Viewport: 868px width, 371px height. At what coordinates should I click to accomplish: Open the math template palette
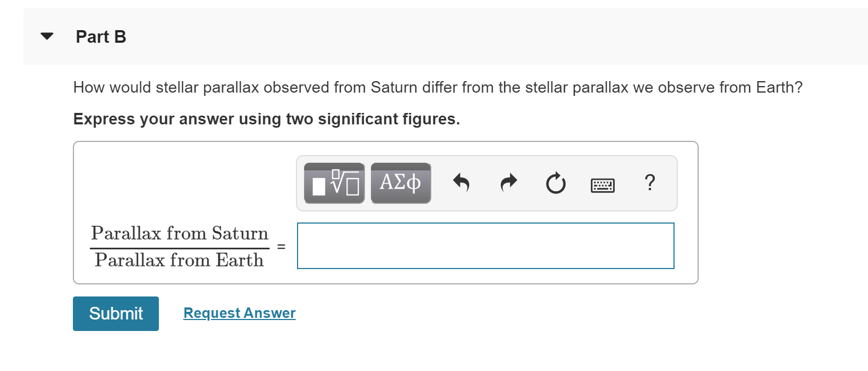pos(333,183)
